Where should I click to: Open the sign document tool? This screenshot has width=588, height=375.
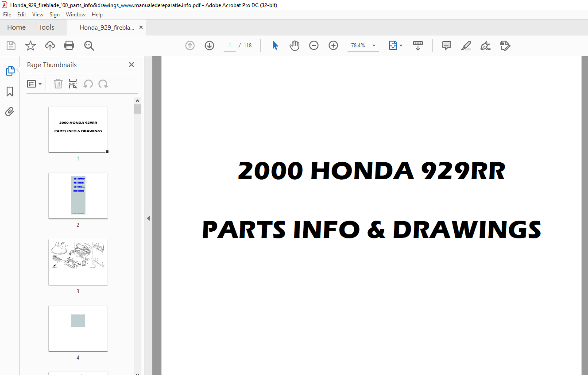coord(485,46)
